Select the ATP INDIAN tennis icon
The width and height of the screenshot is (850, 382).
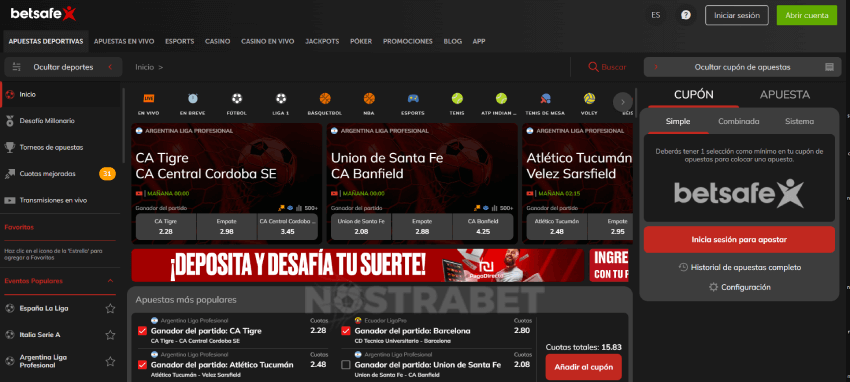pyautogui.click(x=501, y=99)
